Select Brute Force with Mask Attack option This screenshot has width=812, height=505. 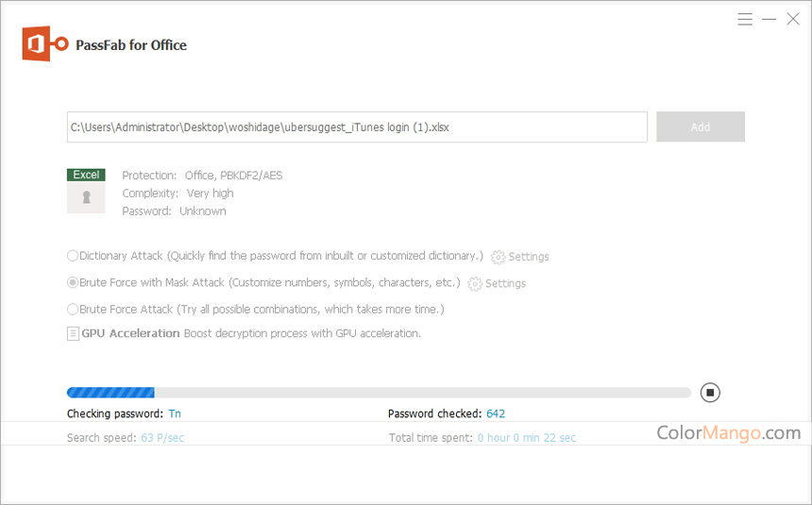click(x=73, y=282)
